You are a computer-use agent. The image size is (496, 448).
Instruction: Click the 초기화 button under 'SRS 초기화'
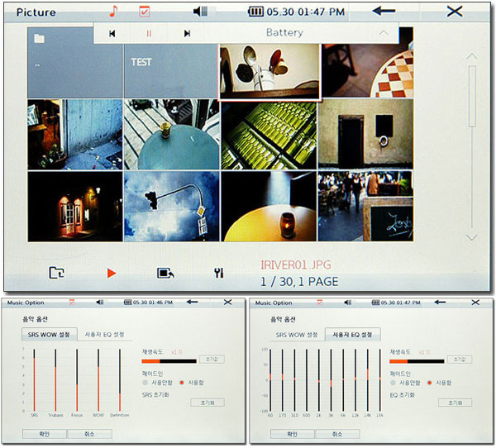click(x=207, y=403)
